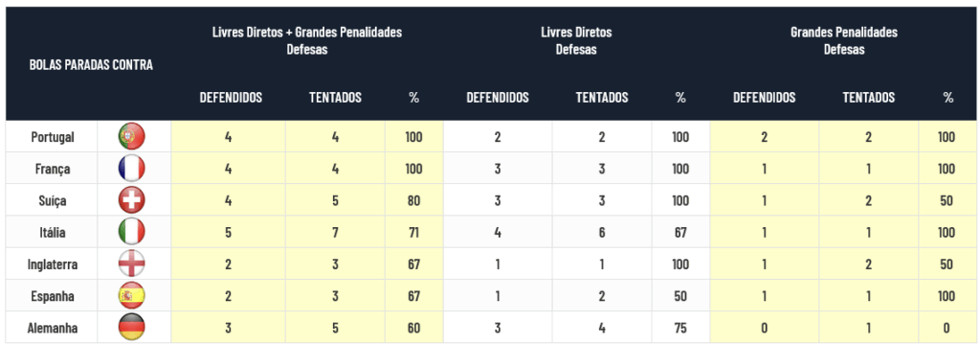Click the Alemanha row label
The height and width of the screenshot is (345, 980).
53,328
